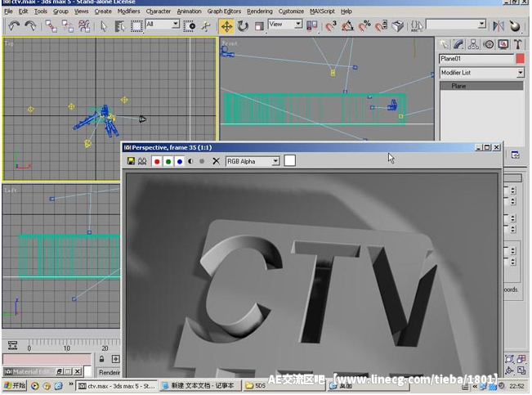Click the key mode toggle left of the time slider
Image resolution: width=532 pixels, height=395 pixels.
[x=12, y=345]
